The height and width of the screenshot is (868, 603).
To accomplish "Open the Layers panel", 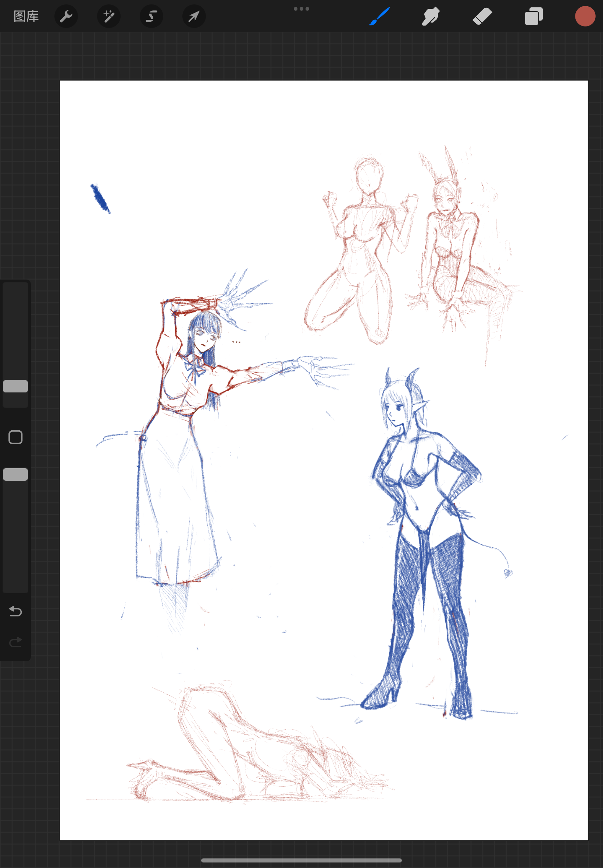I will pos(534,16).
